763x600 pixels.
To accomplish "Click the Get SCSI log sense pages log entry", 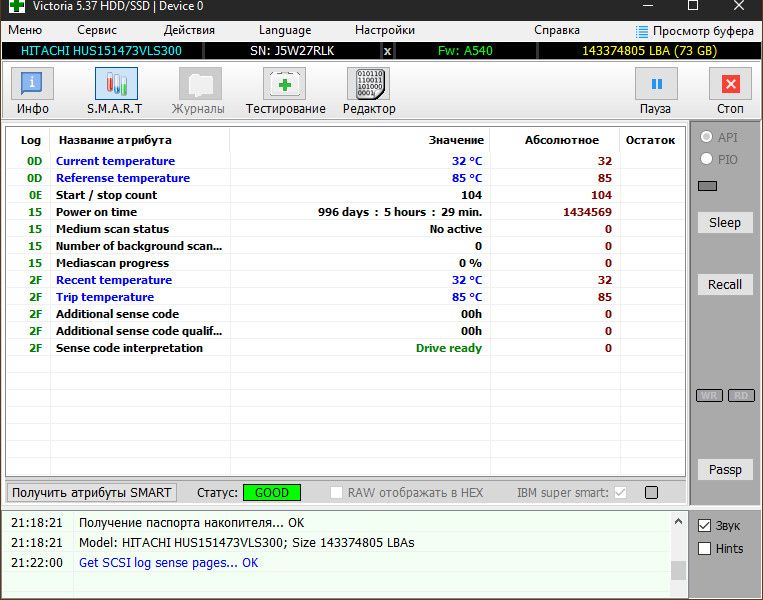I will click(x=168, y=563).
